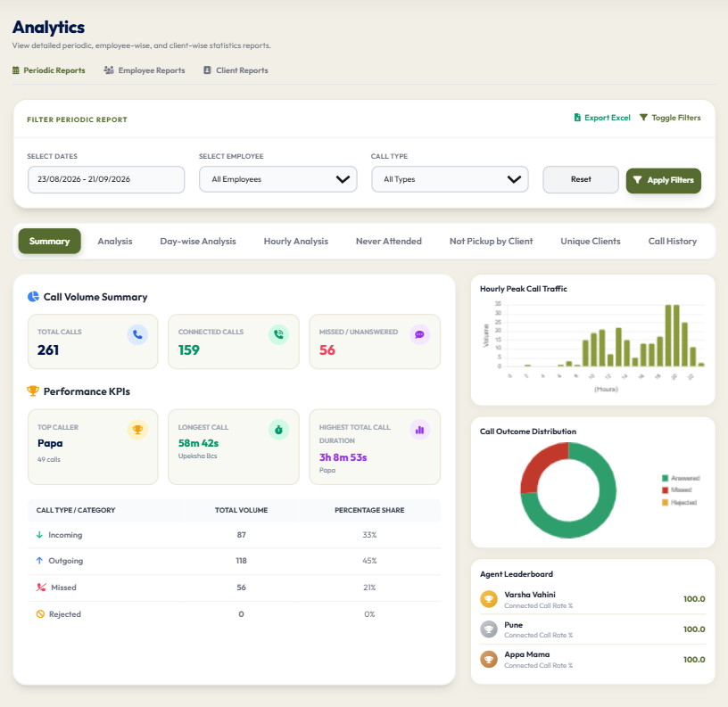Click the Excel file icon by Export Excel
728x707 pixels.
click(x=577, y=118)
